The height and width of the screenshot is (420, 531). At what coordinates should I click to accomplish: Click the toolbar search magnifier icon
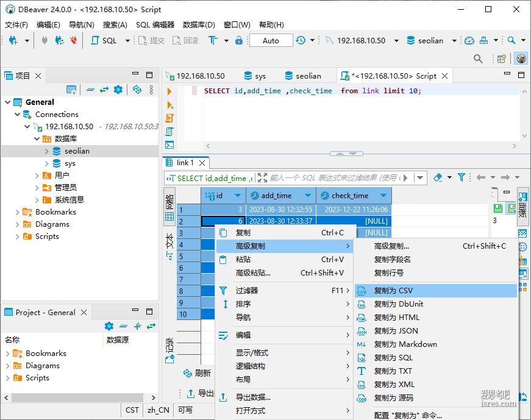click(511, 41)
